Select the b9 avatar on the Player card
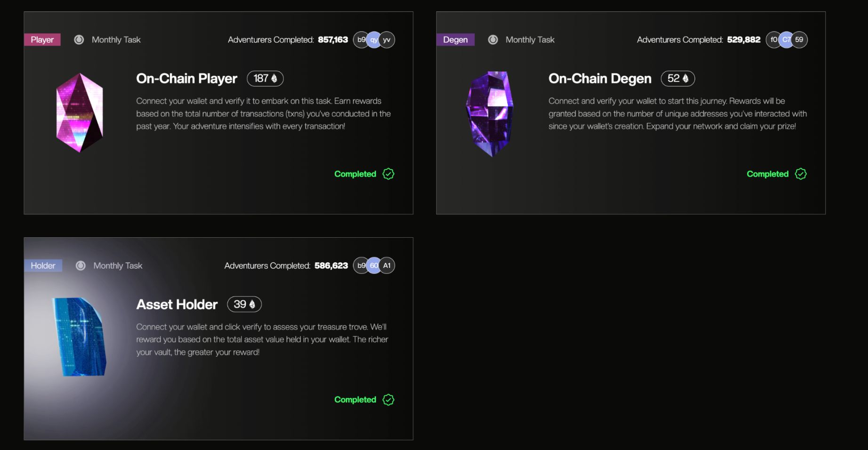 click(x=361, y=40)
